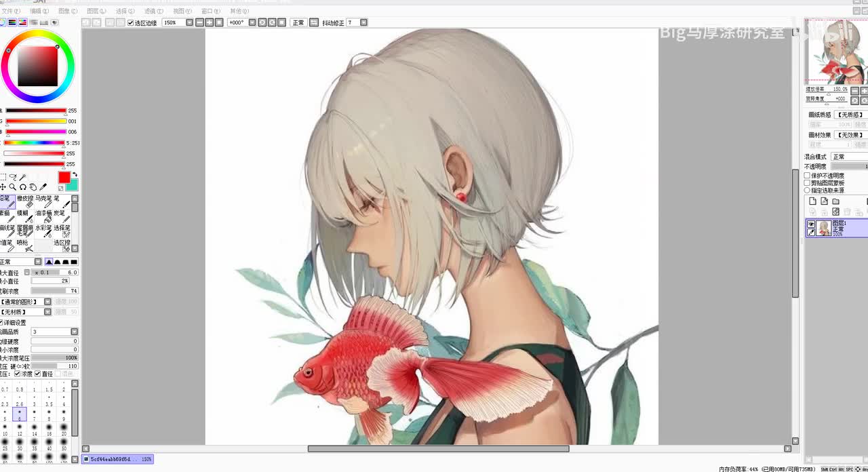Toggle the color wheel panel icon
868x472 pixels.
tap(3, 22)
